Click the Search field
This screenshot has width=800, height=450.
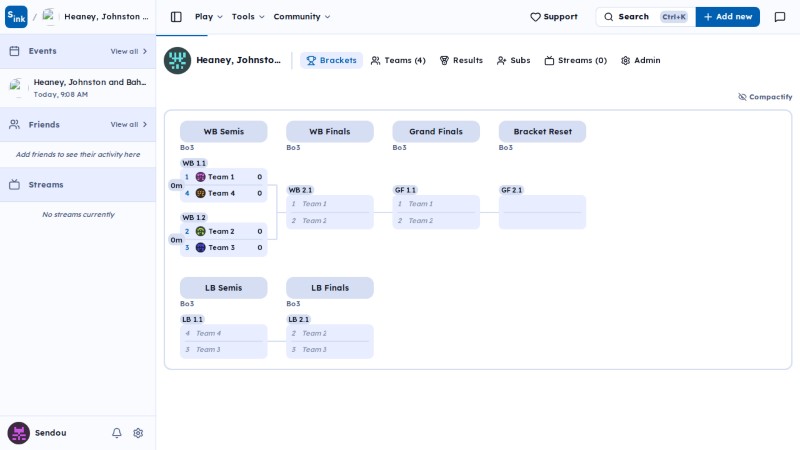point(645,17)
